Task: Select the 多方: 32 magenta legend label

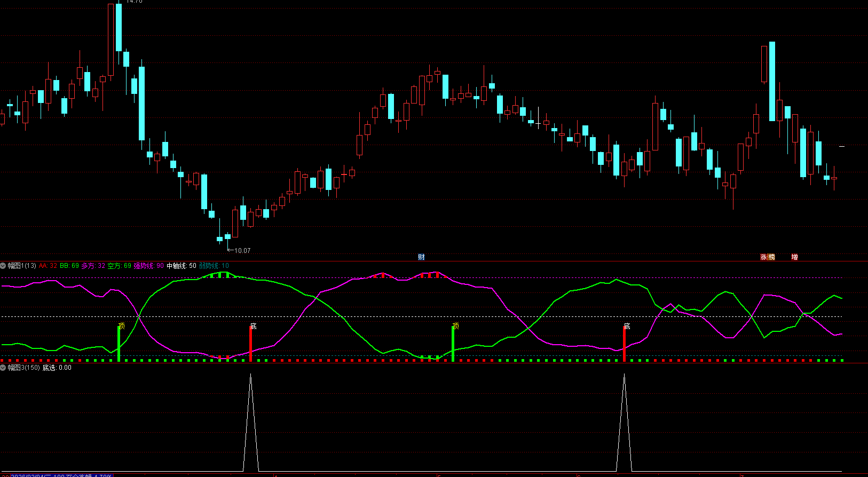Action: pyautogui.click(x=93, y=266)
